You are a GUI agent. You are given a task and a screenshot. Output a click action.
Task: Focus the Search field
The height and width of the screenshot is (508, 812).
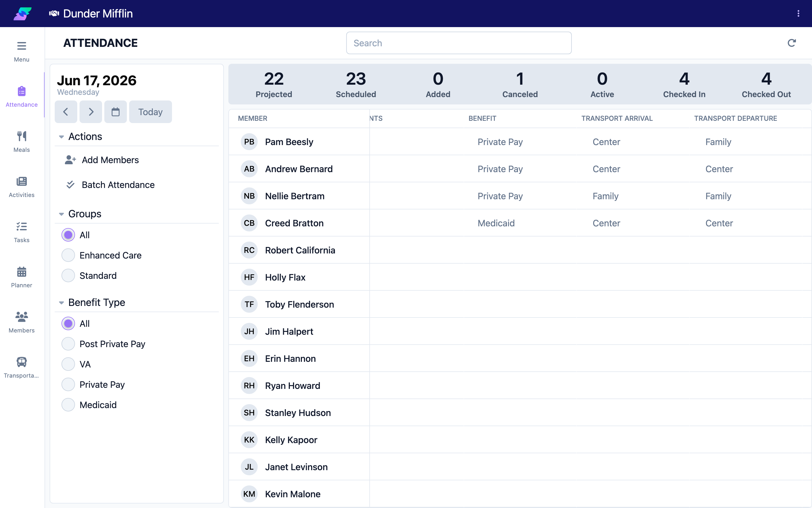(459, 43)
